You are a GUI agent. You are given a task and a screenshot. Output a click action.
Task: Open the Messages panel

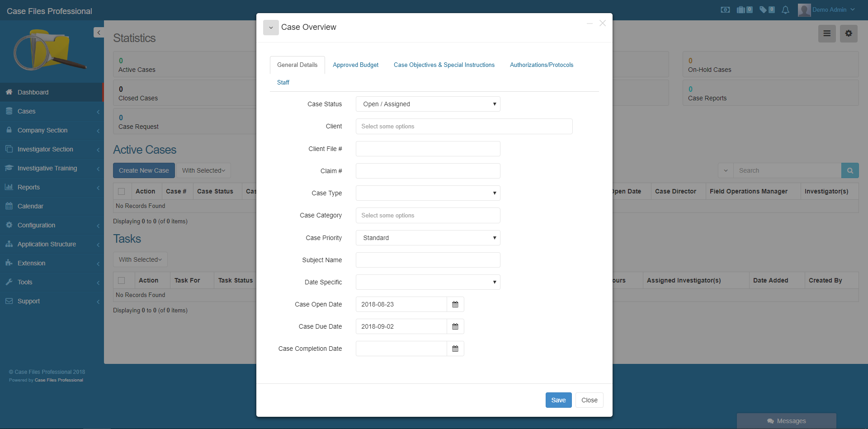pyautogui.click(x=787, y=421)
